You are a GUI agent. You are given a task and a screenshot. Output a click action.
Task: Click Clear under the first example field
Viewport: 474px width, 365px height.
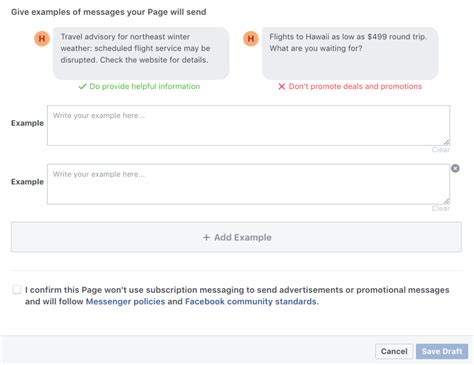pyautogui.click(x=441, y=150)
